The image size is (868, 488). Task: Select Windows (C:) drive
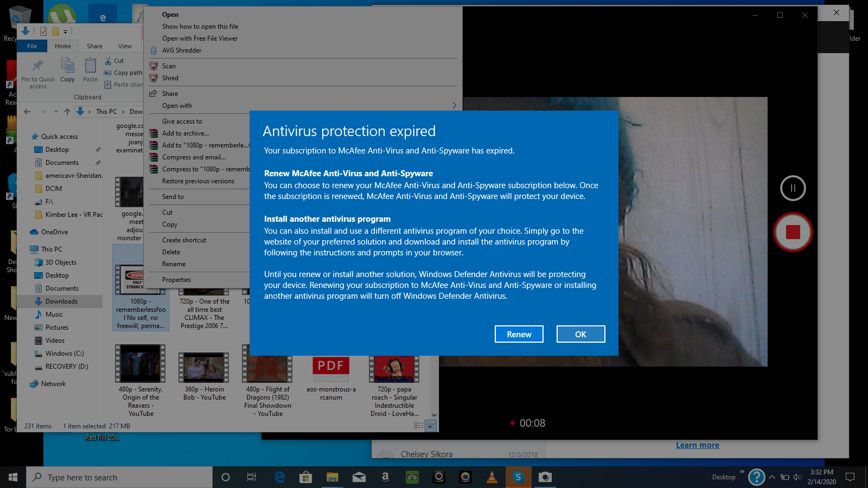pyautogui.click(x=64, y=354)
